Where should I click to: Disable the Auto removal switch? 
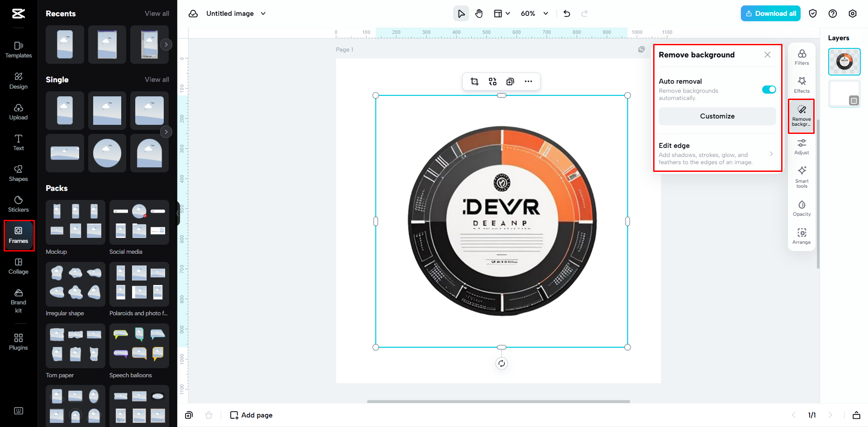click(x=768, y=89)
